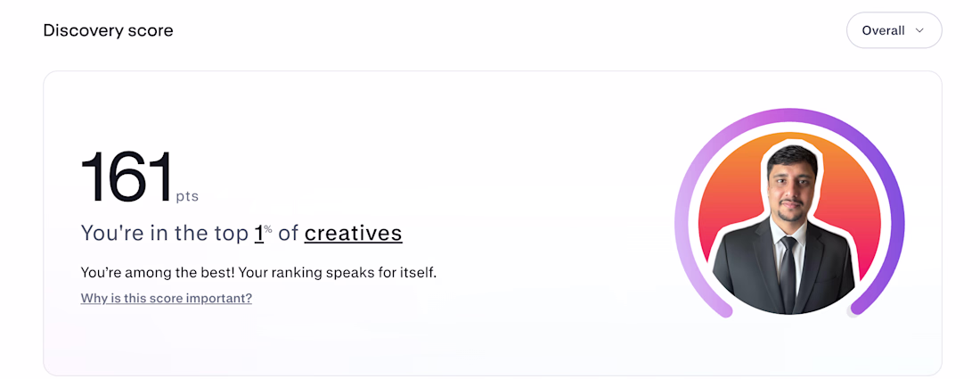This screenshot has height=379, width=980.
Task: Open the Overall filter dropdown
Action: tap(894, 30)
